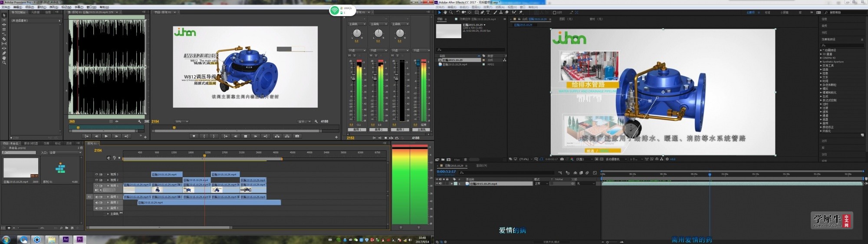Viewport: 868px width, 244px height.
Task: Mute audio track 1 speaker toggle
Action: pyautogui.click(x=96, y=197)
